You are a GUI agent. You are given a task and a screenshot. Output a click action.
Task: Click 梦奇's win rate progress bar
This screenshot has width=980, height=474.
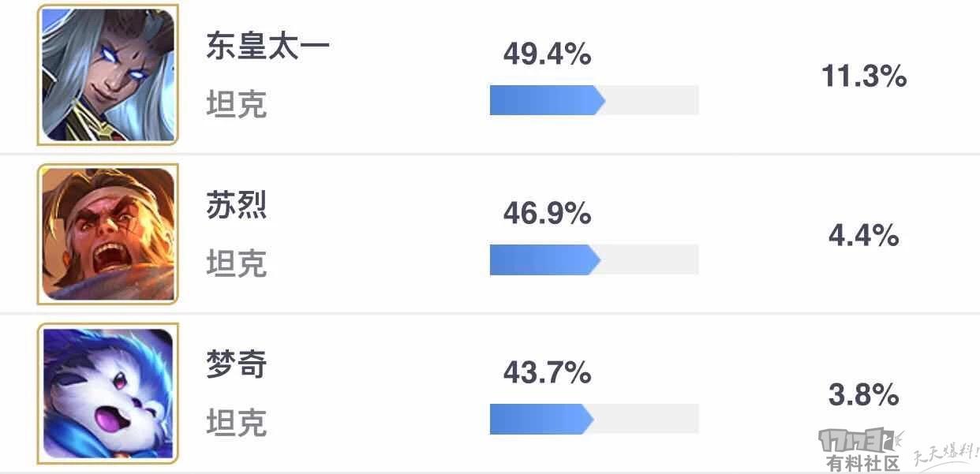tap(594, 419)
